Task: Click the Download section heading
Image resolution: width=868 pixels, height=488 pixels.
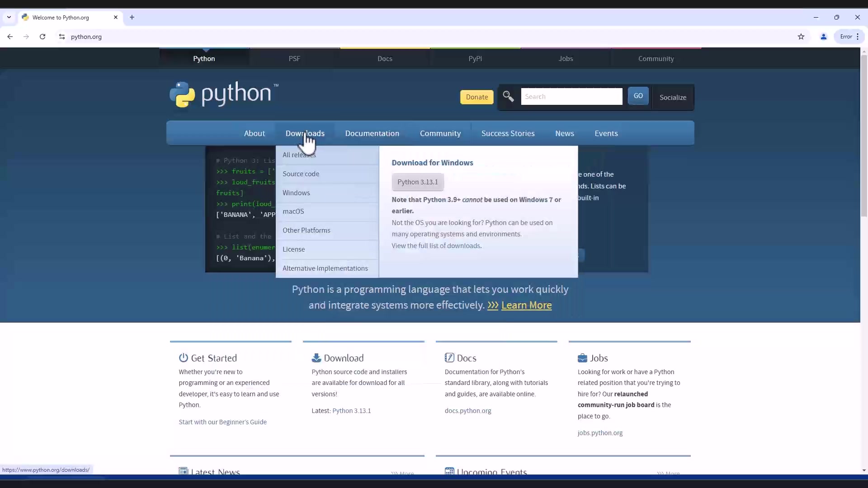Action: 344,358
